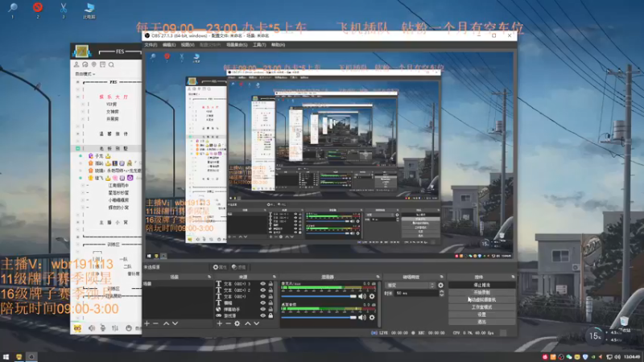The image size is (644, 362).
Task: Click the YY mascot icon at the window bottom
Action: (x=77, y=328)
